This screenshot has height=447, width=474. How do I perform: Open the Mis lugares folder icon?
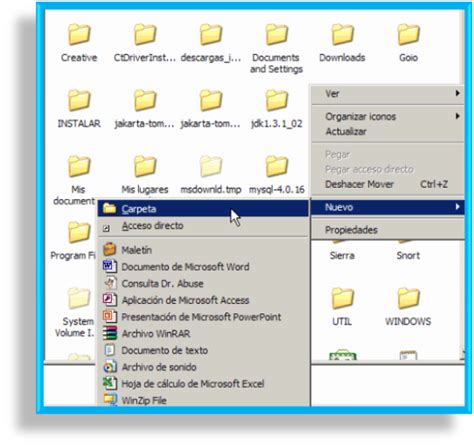coord(145,166)
